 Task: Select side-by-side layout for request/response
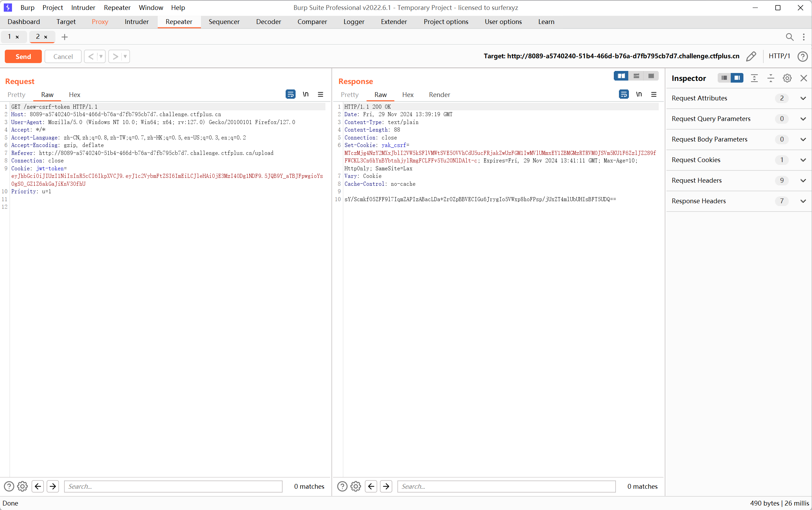click(x=621, y=76)
